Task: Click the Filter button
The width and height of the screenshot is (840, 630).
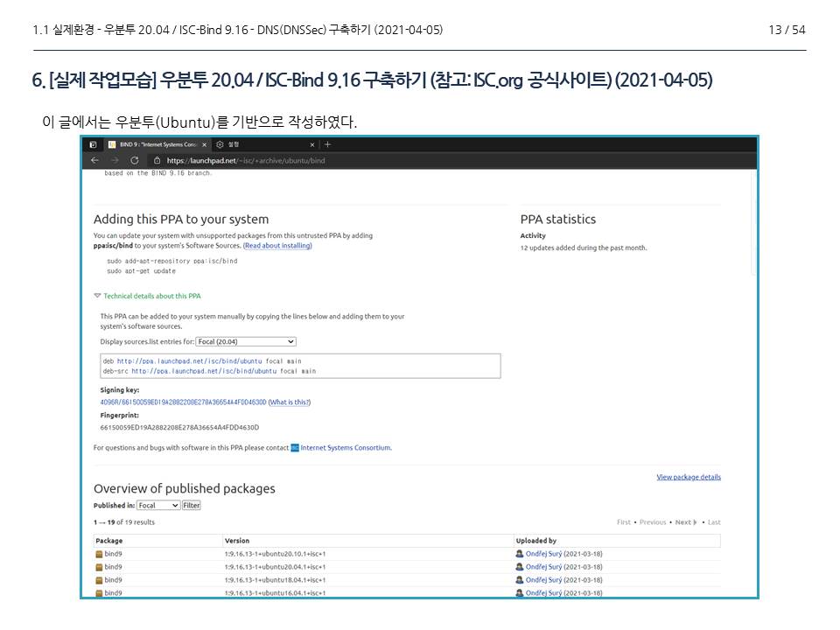Action: pyautogui.click(x=192, y=505)
